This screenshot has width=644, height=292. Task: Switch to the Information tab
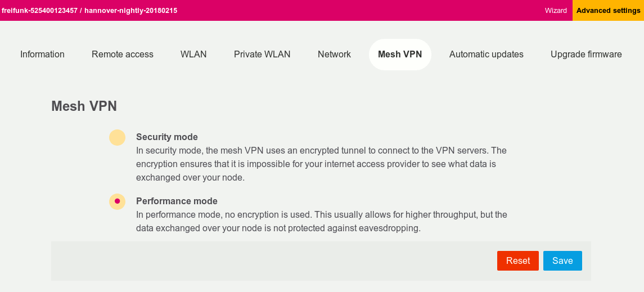coord(42,55)
